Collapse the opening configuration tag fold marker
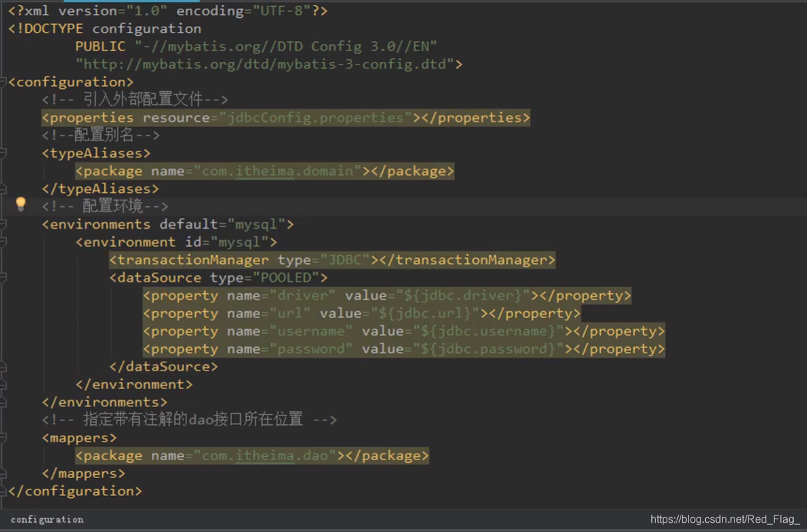Image resolution: width=807 pixels, height=532 pixels. point(3,82)
